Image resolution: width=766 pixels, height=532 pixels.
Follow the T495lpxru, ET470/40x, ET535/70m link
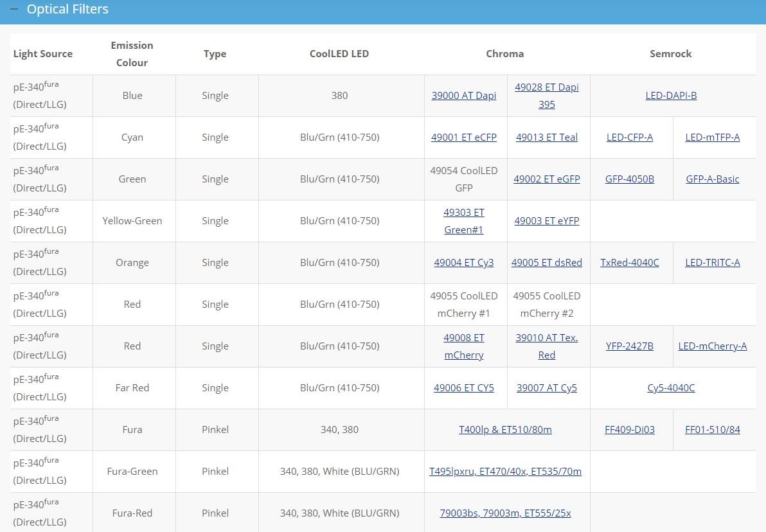505,472
